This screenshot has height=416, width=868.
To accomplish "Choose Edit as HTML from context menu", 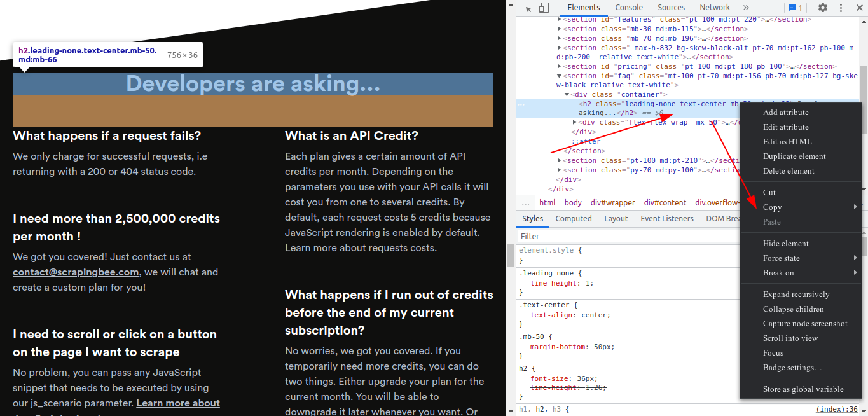I will (x=787, y=142).
